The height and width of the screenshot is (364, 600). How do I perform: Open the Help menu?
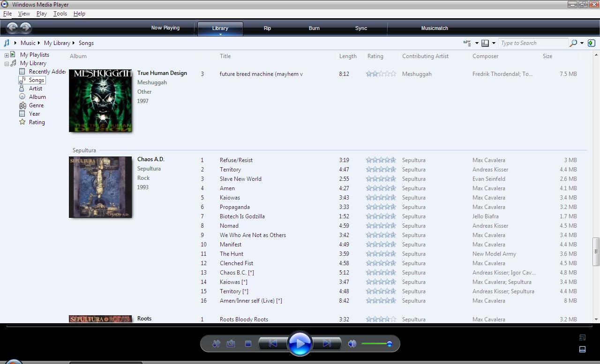pyautogui.click(x=79, y=14)
